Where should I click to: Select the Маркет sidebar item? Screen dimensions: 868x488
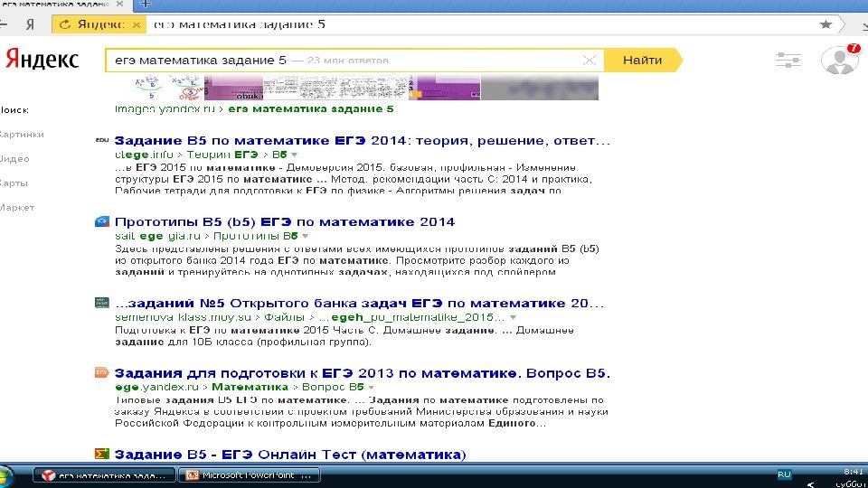pos(17,208)
